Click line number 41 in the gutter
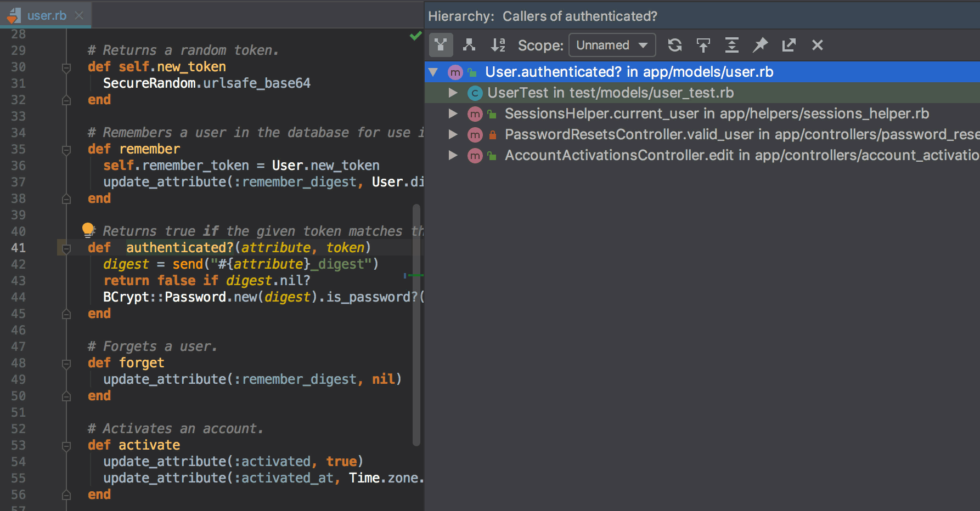Screen dimensions: 980x511 click(18, 248)
